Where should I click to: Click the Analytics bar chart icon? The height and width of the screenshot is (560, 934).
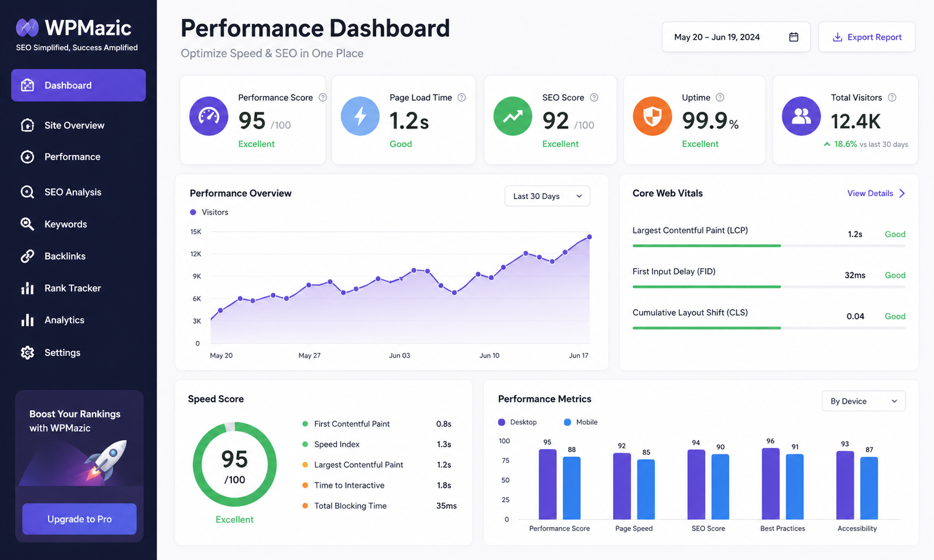tap(27, 320)
